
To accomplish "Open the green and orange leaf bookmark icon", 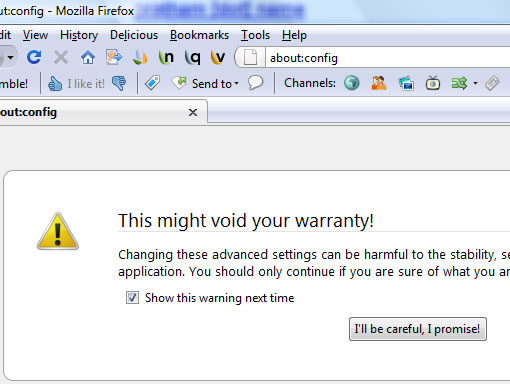I will point(140,57).
